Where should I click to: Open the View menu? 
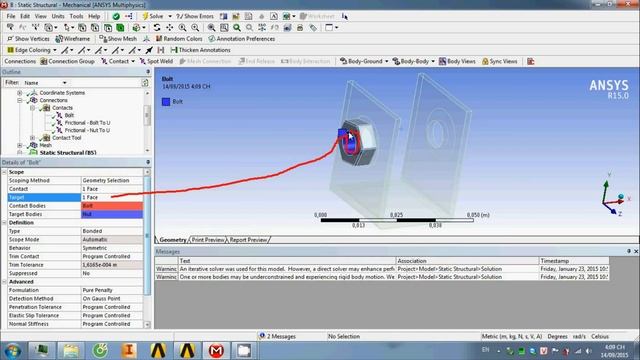click(40, 16)
